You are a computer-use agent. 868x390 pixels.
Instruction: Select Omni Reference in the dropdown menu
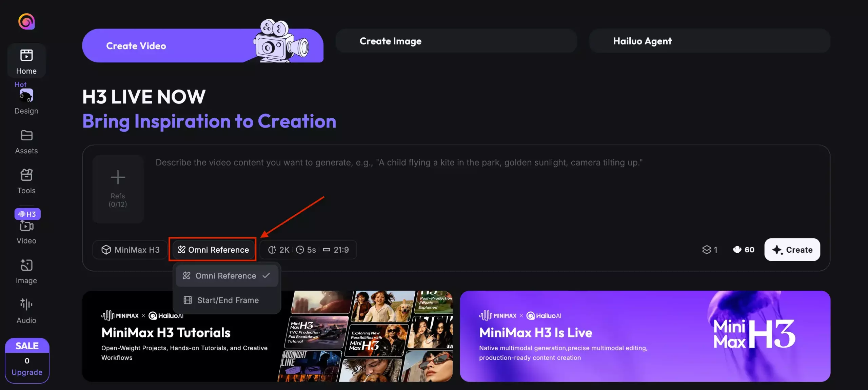pyautogui.click(x=226, y=276)
